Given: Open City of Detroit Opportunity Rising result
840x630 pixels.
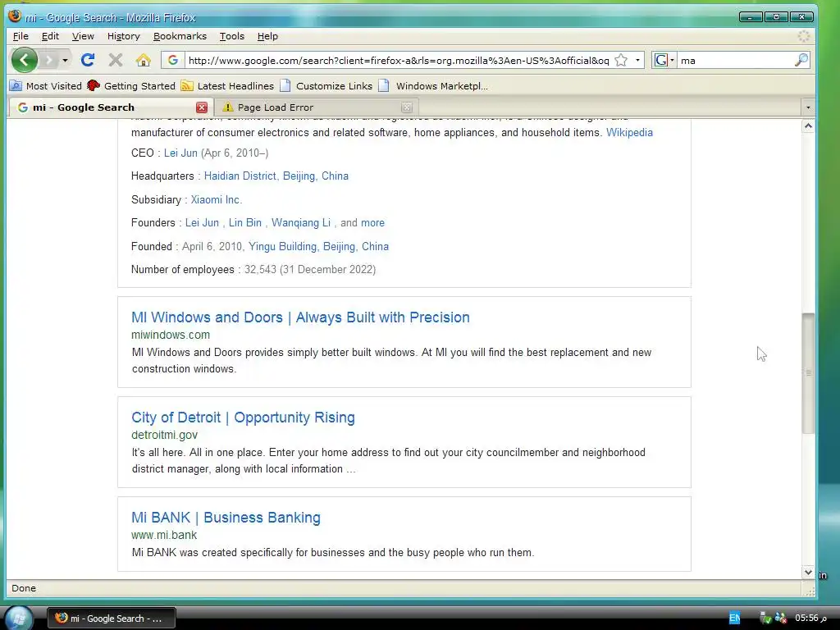Looking at the screenshot, I should pyautogui.click(x=243, y=418).
